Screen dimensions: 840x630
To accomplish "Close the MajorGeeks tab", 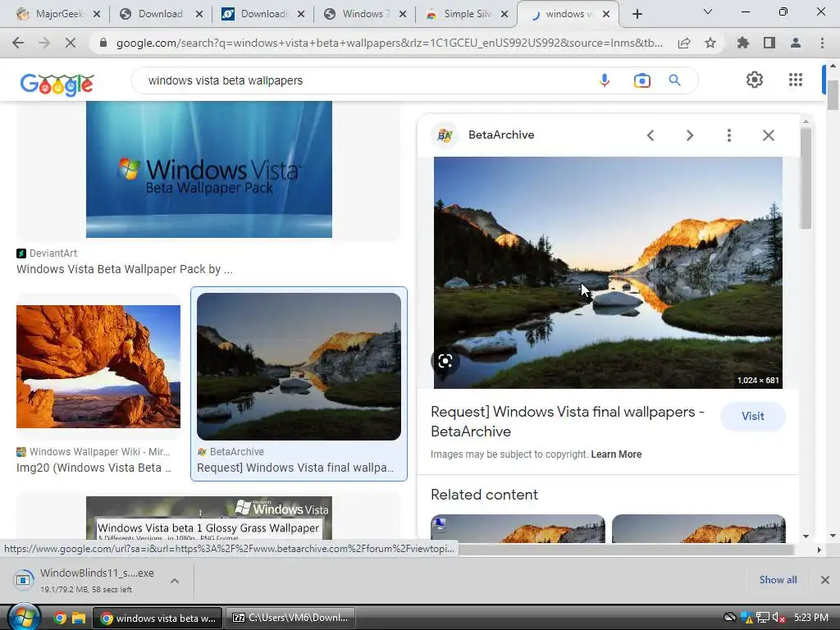I will [x=97, y=15].
